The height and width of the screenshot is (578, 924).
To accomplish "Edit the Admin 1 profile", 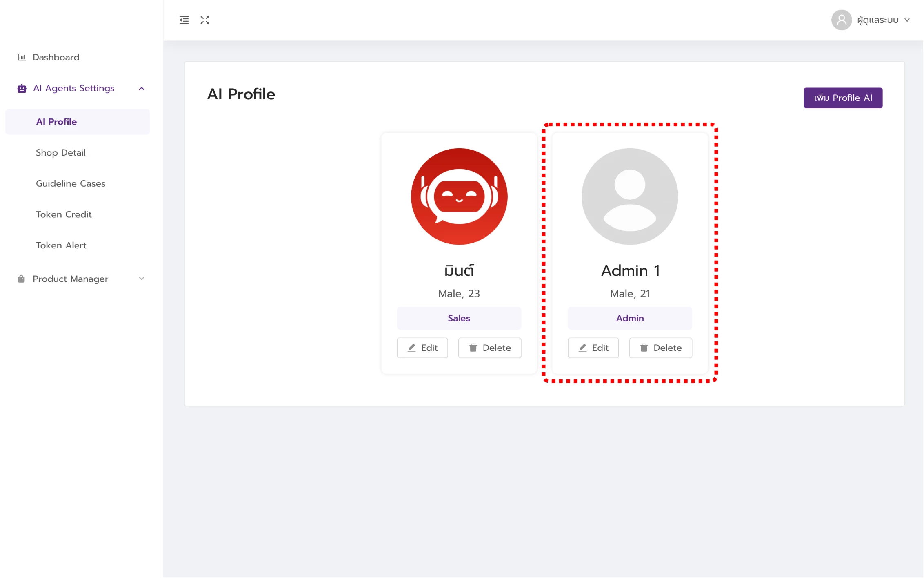I will pyautogui.click(x=593, y=348).
